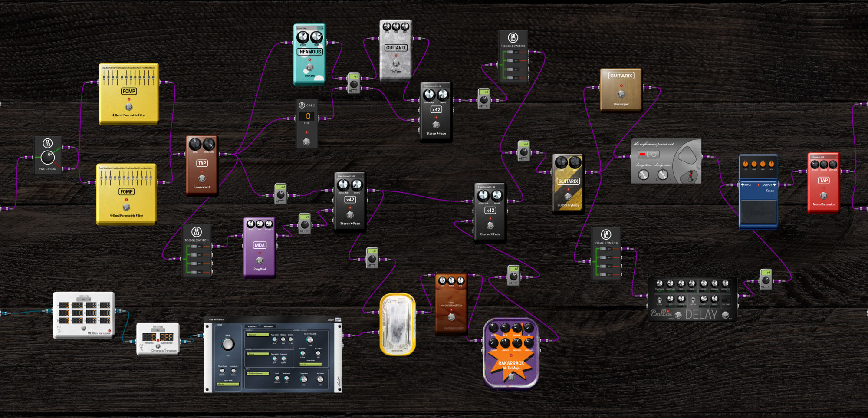
Task: Click the GUITARIX logo on Tilt Tone pedal
Action: point(396,48)
